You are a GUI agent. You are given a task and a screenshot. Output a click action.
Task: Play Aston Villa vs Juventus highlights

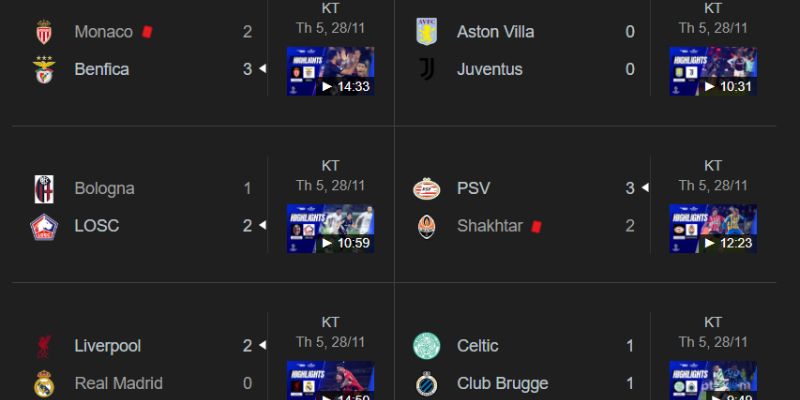713,71
